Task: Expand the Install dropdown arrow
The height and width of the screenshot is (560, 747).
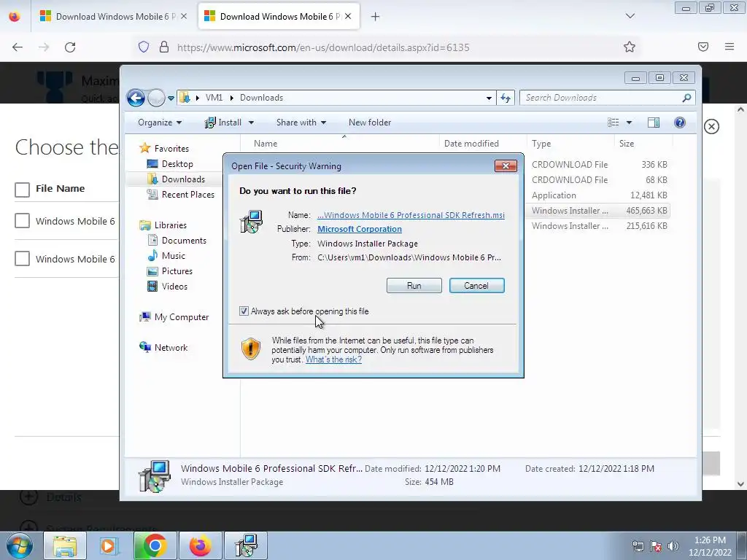Action: point(251,122)
